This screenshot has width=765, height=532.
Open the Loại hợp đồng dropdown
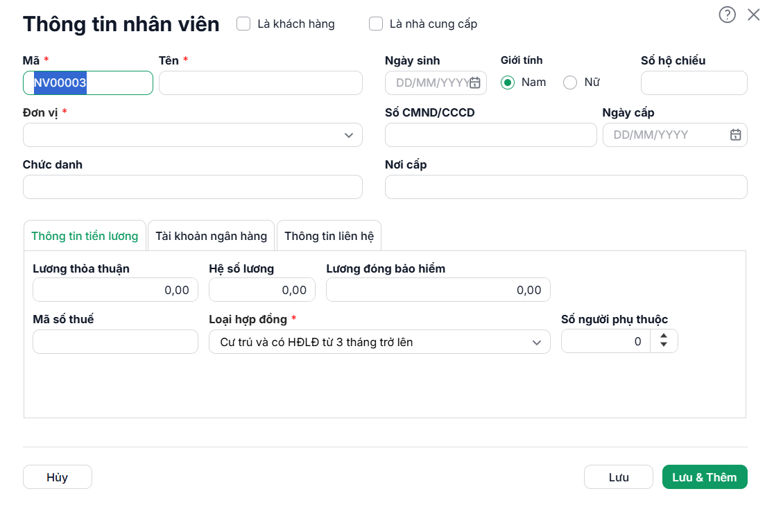click(x=379, y=342)
